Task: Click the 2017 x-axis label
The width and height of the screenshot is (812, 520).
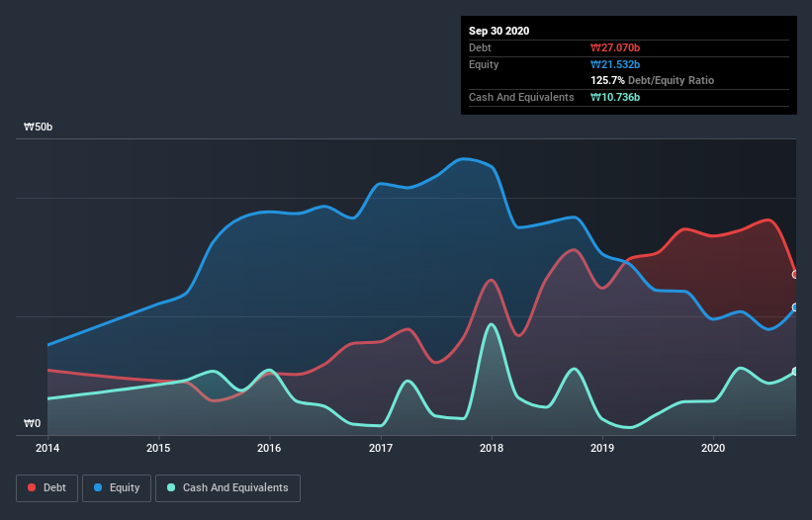Action: coord(381,448)
